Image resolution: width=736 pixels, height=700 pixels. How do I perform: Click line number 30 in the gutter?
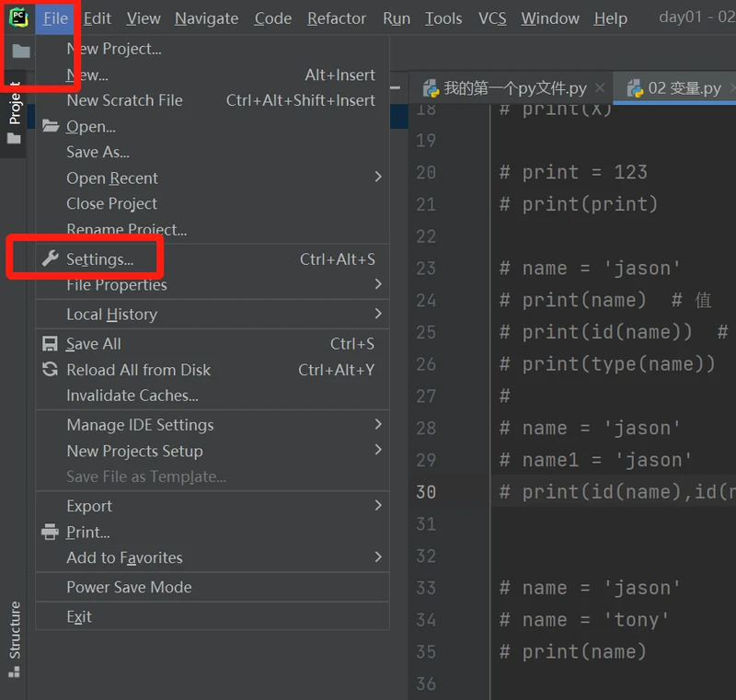[x=425, y=492]
